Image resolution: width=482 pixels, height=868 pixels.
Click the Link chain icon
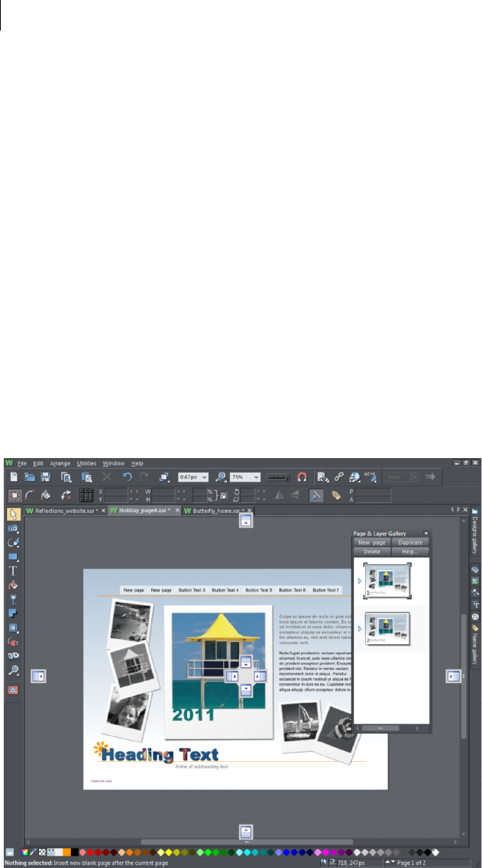(339, 476)
